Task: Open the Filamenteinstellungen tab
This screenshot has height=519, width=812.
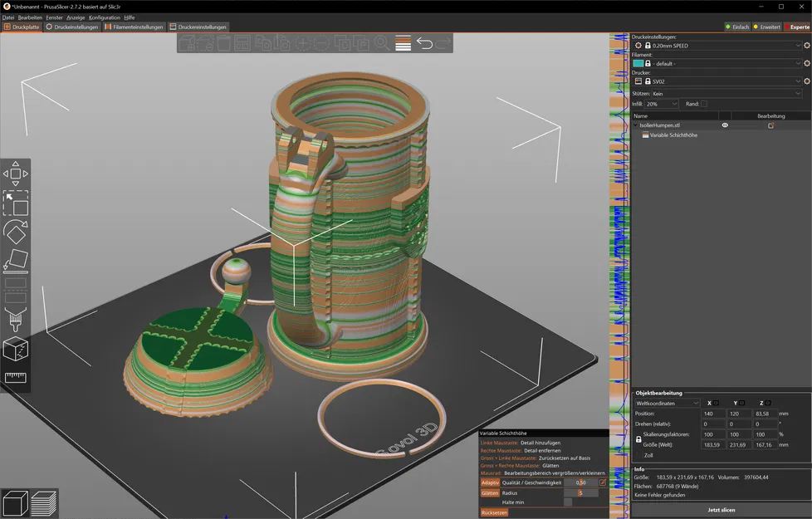Action: coord(134,27)
